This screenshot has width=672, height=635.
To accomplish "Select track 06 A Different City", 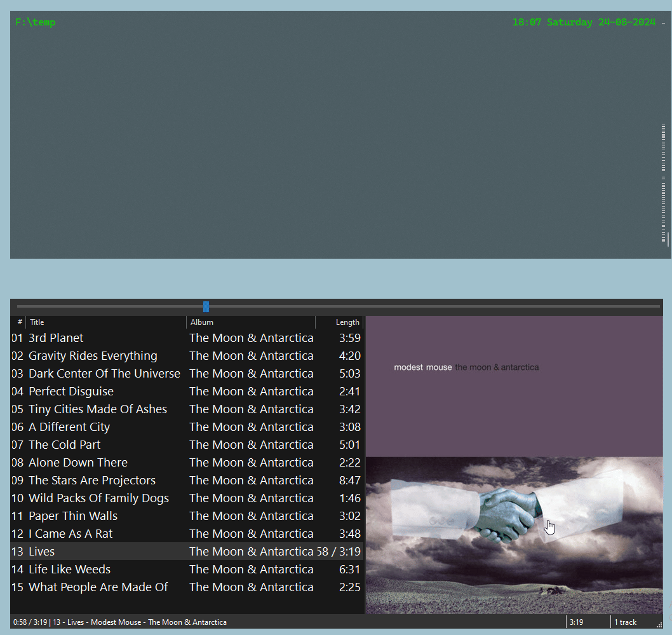I will pos(187,427).
